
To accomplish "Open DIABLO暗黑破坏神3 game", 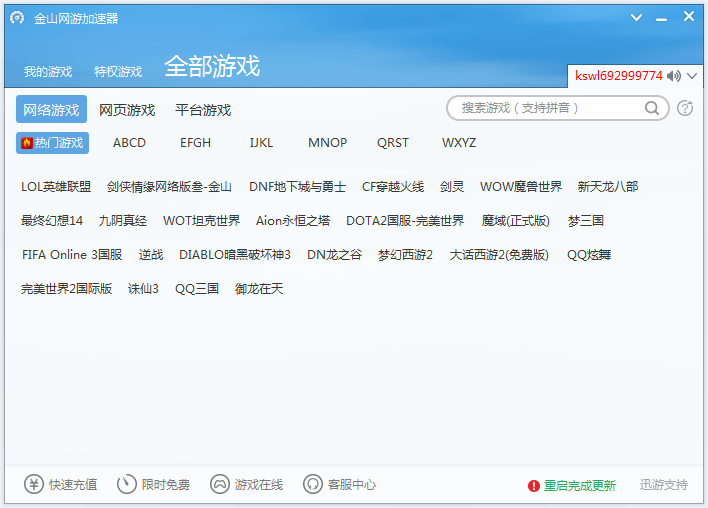I will pos(235,255).
